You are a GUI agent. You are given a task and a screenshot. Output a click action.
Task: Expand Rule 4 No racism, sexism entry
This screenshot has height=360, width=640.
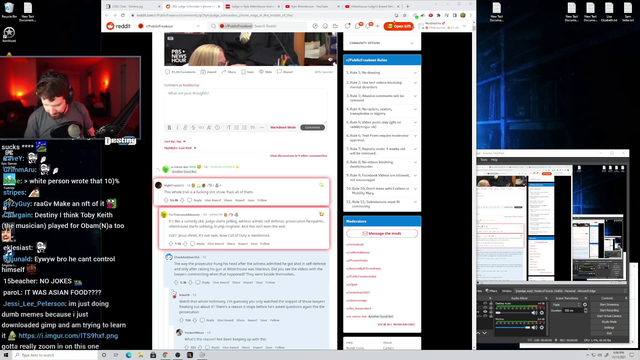pos(382,111)
